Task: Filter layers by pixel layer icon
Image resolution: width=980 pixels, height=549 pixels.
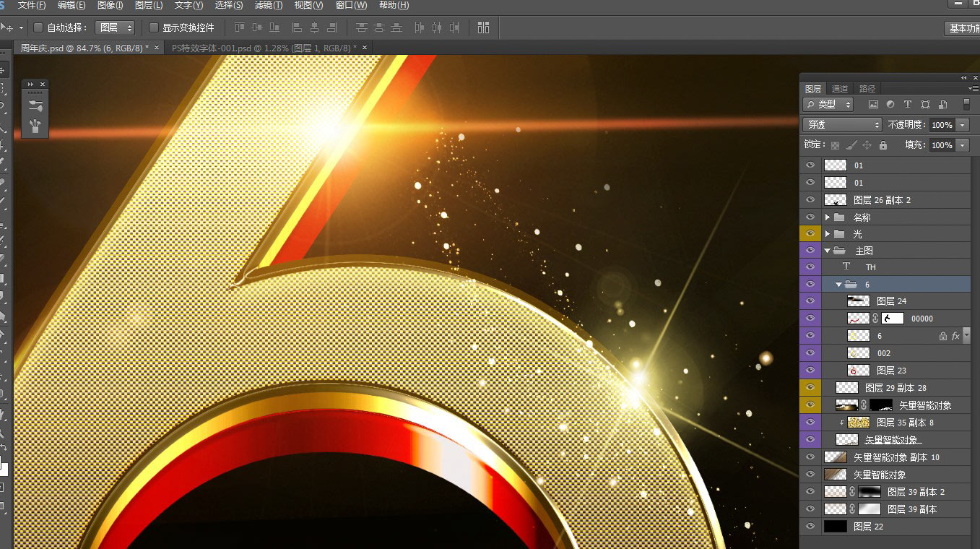Action: 873,105
